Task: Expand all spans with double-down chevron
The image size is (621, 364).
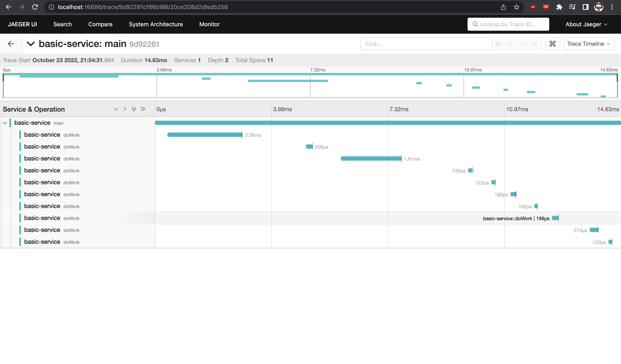Action: (134, 109)
